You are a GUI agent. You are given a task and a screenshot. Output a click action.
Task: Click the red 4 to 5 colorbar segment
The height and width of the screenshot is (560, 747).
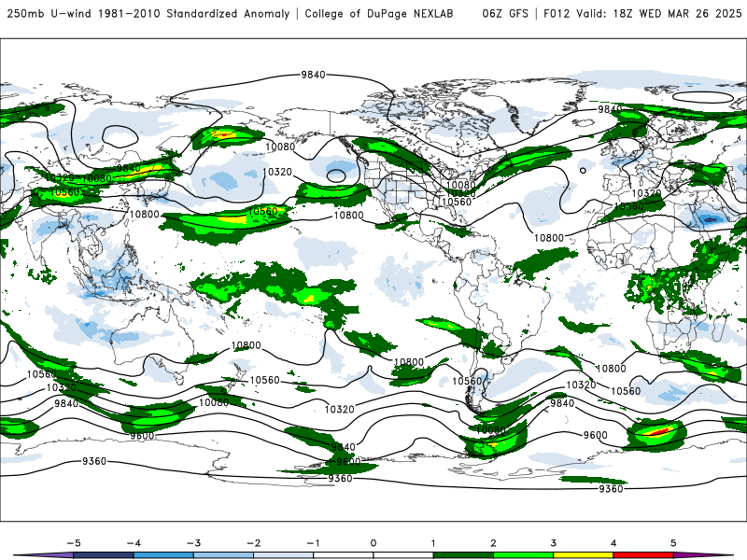pyautogui.click(x=643, y=555)
